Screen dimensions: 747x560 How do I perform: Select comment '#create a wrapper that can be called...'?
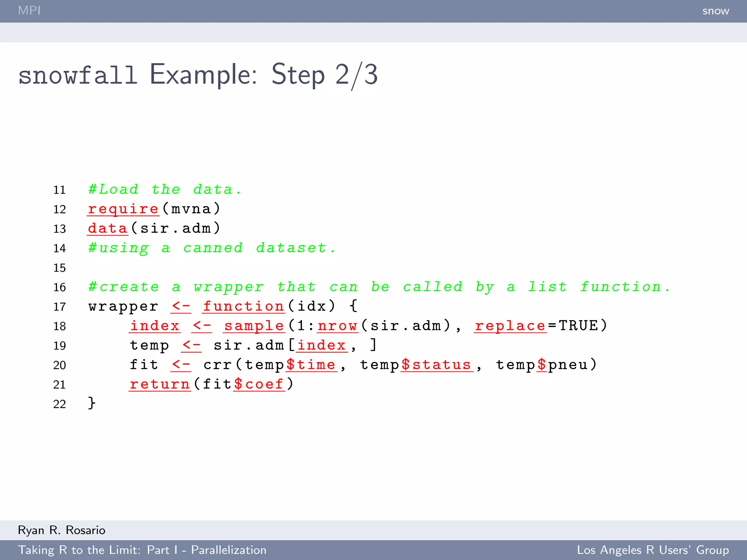[379, 287]
